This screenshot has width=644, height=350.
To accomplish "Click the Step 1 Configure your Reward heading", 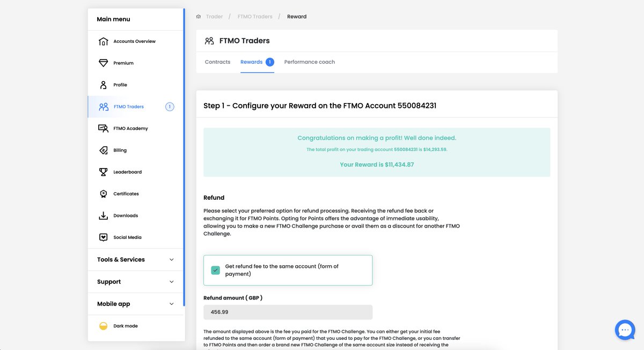I will (x=320, y=106).
